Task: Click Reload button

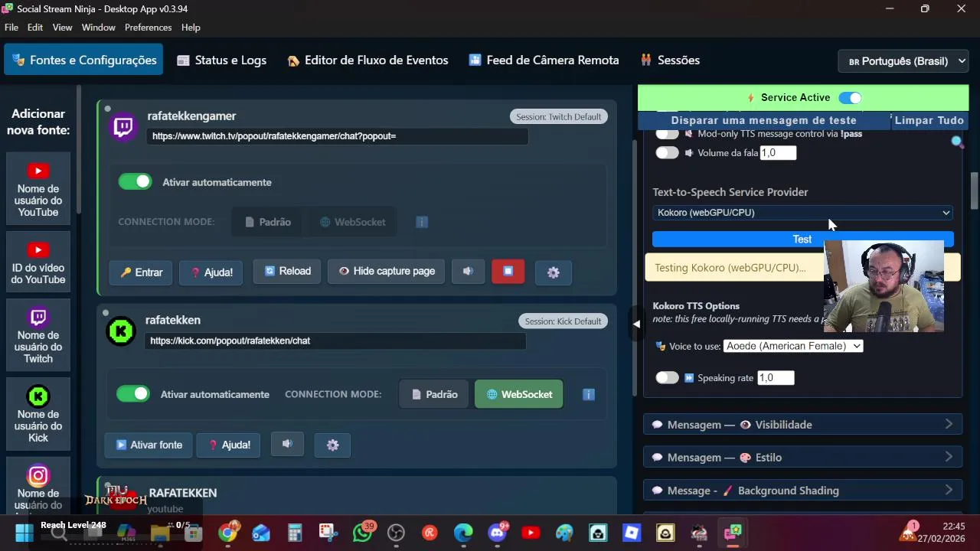Action: coord(287,272)
